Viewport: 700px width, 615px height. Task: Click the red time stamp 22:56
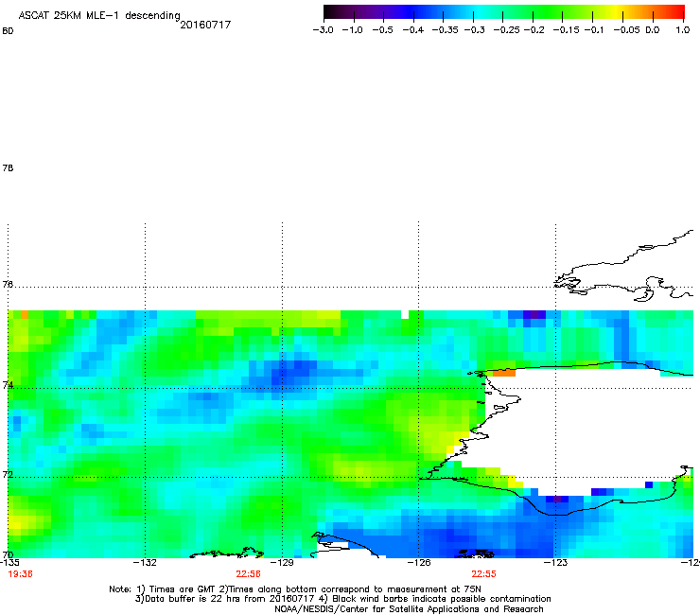coord(248,574)
